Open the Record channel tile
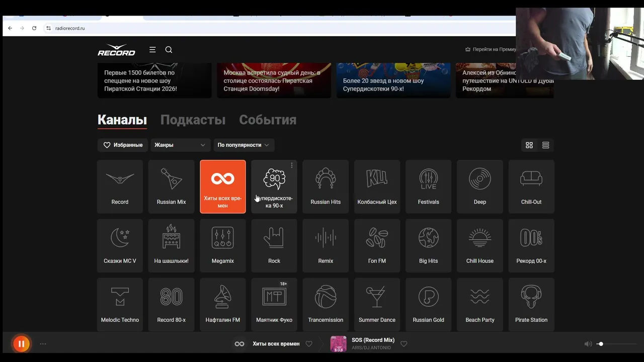Screen dimensions: 644x362 tap(120, 187)
